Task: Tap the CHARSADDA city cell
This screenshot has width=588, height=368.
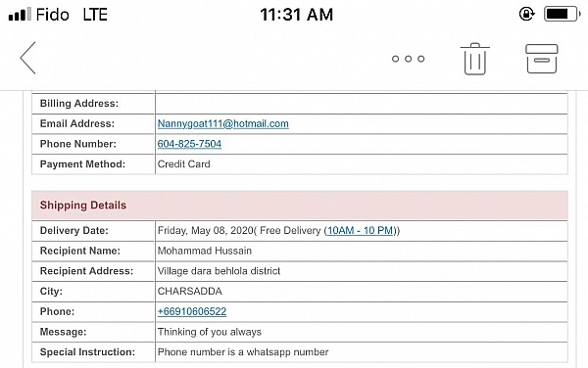Action: coord(361,292)
